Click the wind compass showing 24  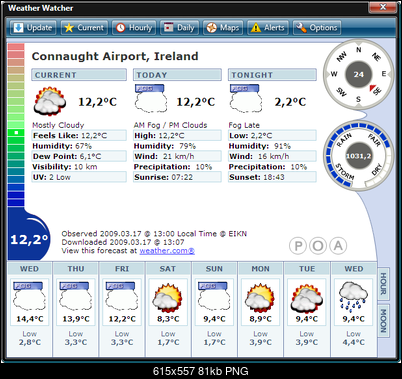click(x=358, y=74)
